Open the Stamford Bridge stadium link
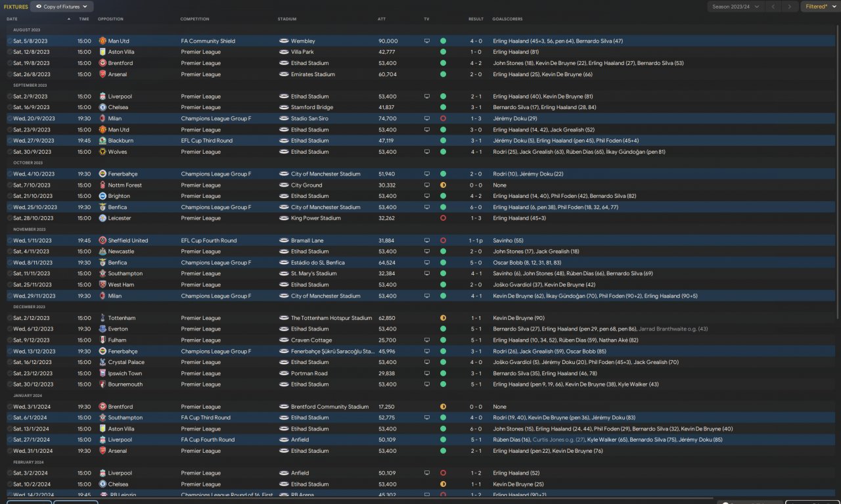Screen dimensions: 841x504 (x=312, y=107)
